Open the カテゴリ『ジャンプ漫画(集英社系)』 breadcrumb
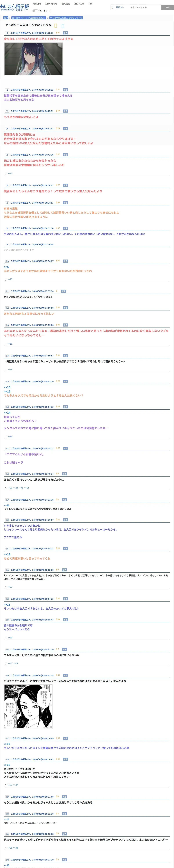174x868 pixels. click(28, 18)
